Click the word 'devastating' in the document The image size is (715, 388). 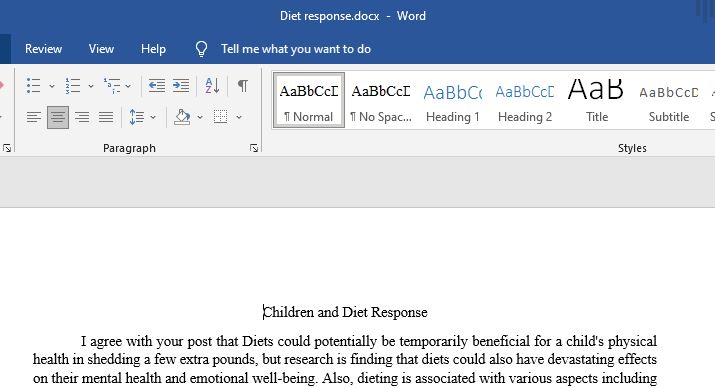click(580, 359)
